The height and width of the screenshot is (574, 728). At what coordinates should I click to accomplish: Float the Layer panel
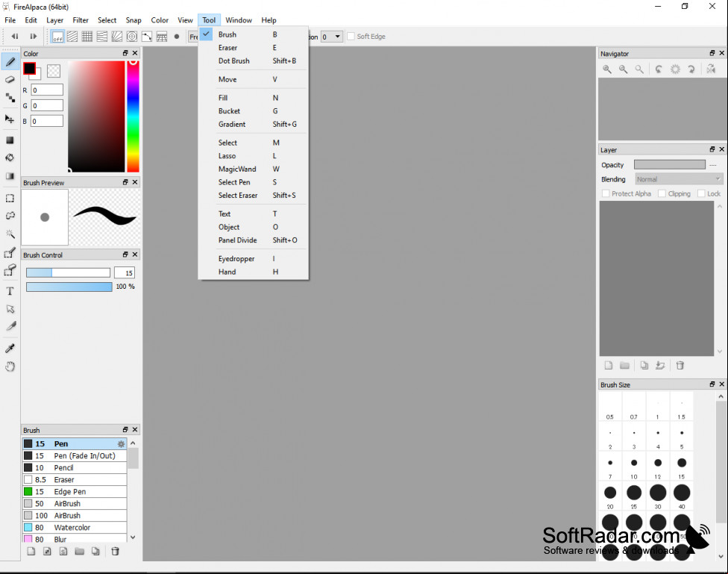pyautogui.click(x=712, y=150)
